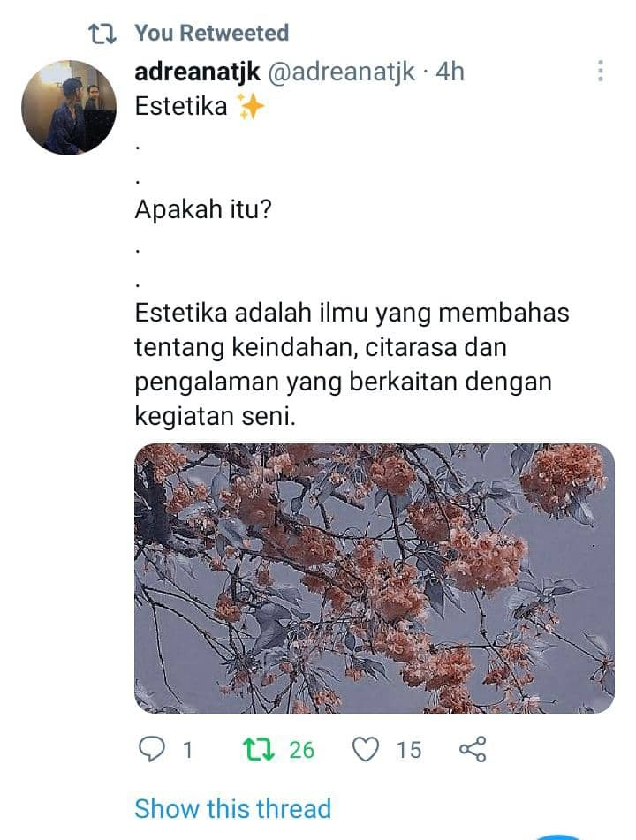Visit the @adreanatjk handle
This screenshot has height=840, width=636.
(x=341, y=72)
